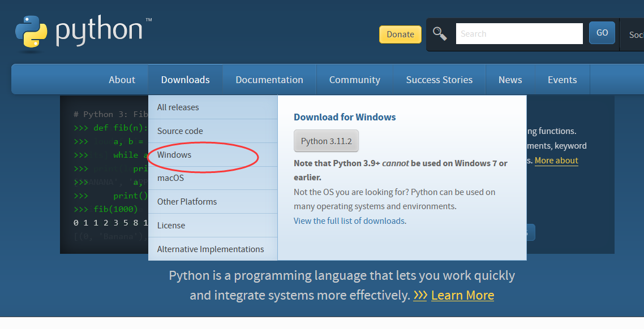644x329 pixels.
Task: Open View the full list of downloads
Action: tap(349, 221)
